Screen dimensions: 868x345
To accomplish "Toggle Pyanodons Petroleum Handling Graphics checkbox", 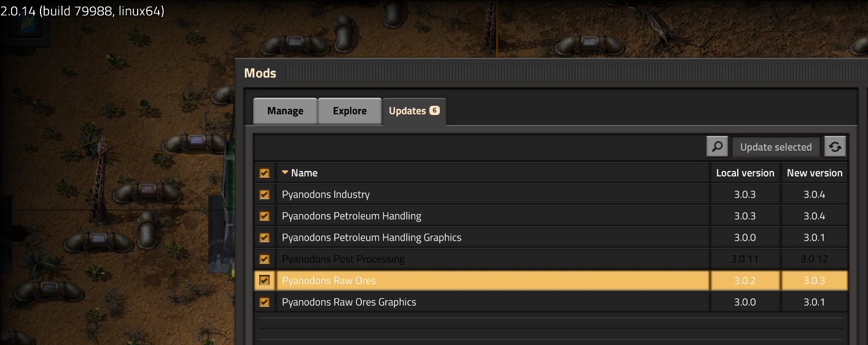I will click(265, 238).
